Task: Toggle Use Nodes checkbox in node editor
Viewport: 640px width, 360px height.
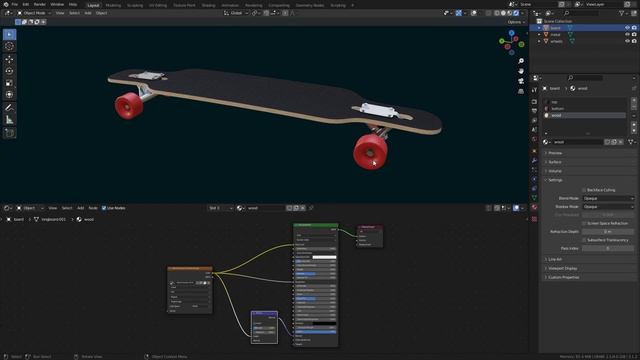Action: click(x=104, y=208)
